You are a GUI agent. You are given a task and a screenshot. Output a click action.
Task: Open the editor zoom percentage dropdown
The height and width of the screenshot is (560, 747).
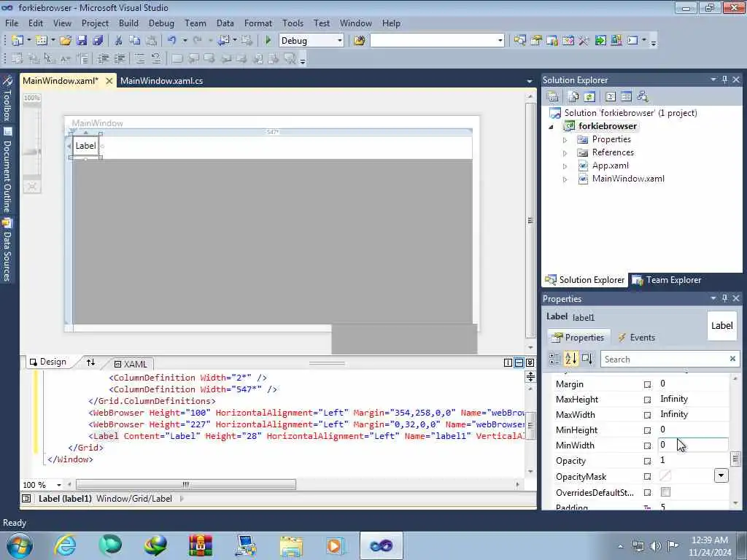pyautogui.click(x=58, y=485)
